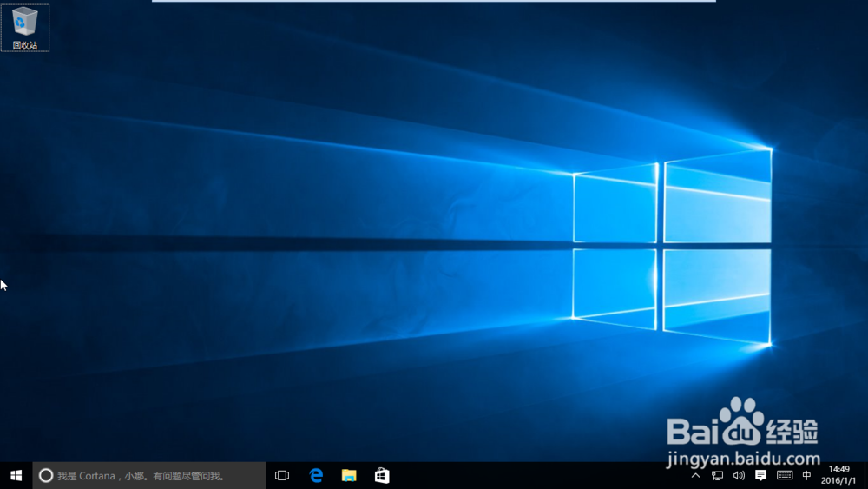868x489 pixels.
Task: Open the Windows Store taskbar icon
Action: 382,476
